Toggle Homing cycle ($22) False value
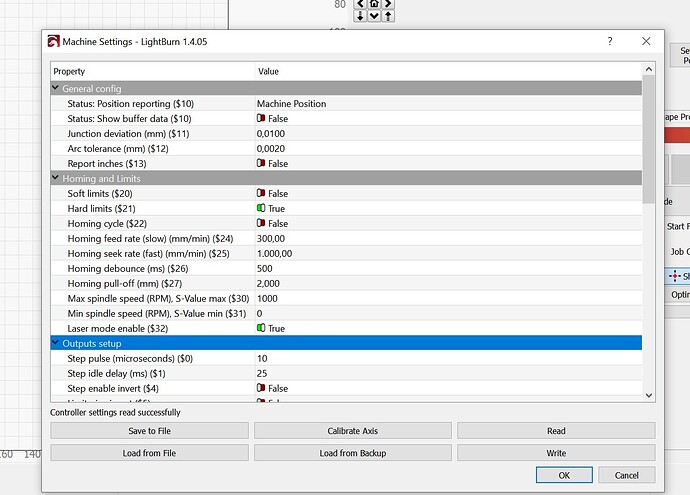Screen dimensions: 690x495 [272, 223]
